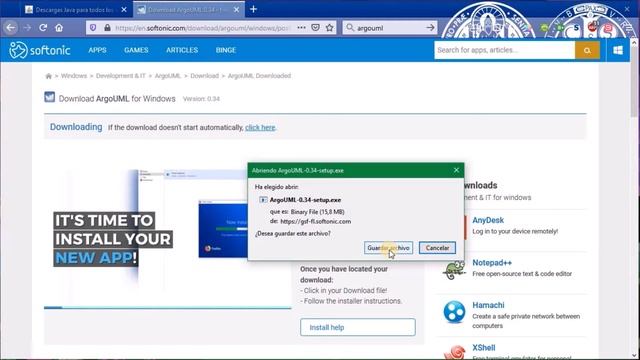Close the Download ArgoUML tab
The image size is (640, 360).
236,9
